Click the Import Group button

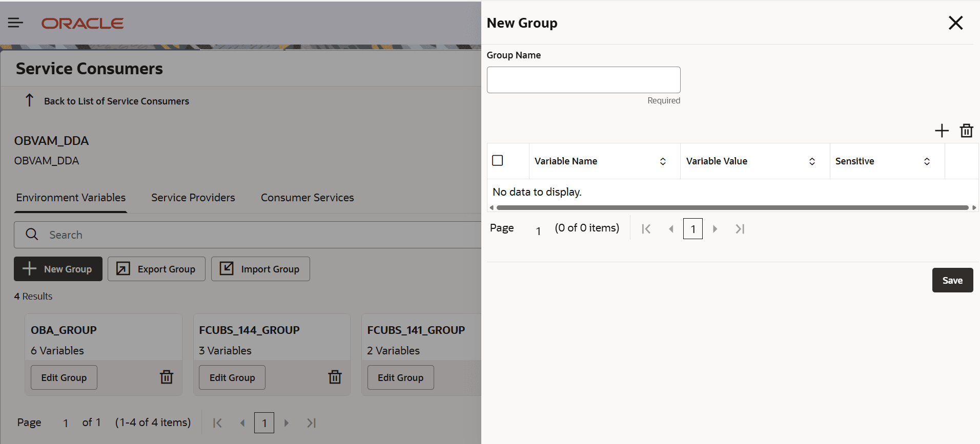(x=260, y=269)
